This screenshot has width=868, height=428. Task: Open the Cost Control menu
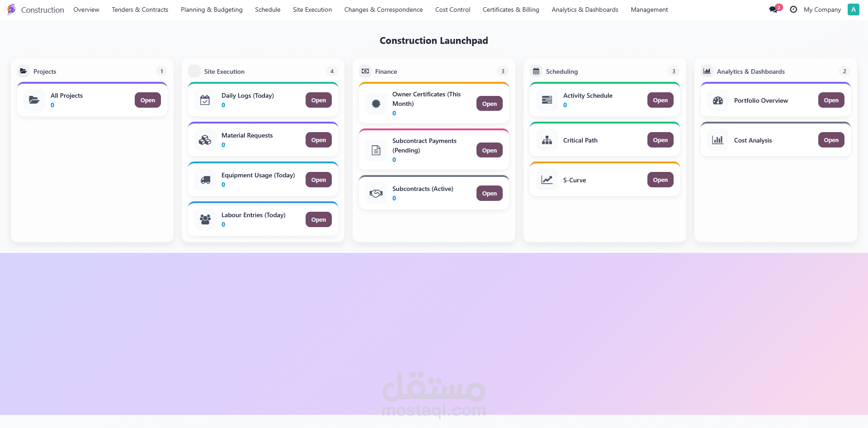pyautogui.click(x=453, y=10)
